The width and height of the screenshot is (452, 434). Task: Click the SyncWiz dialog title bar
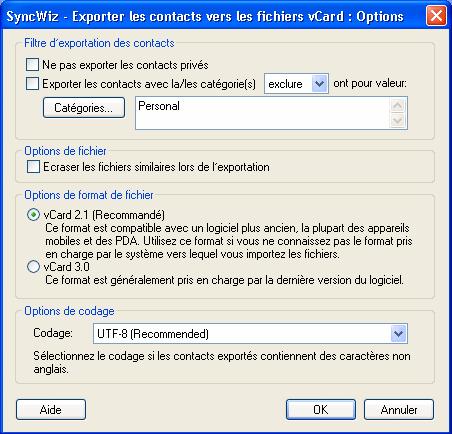tap(213, 16)
